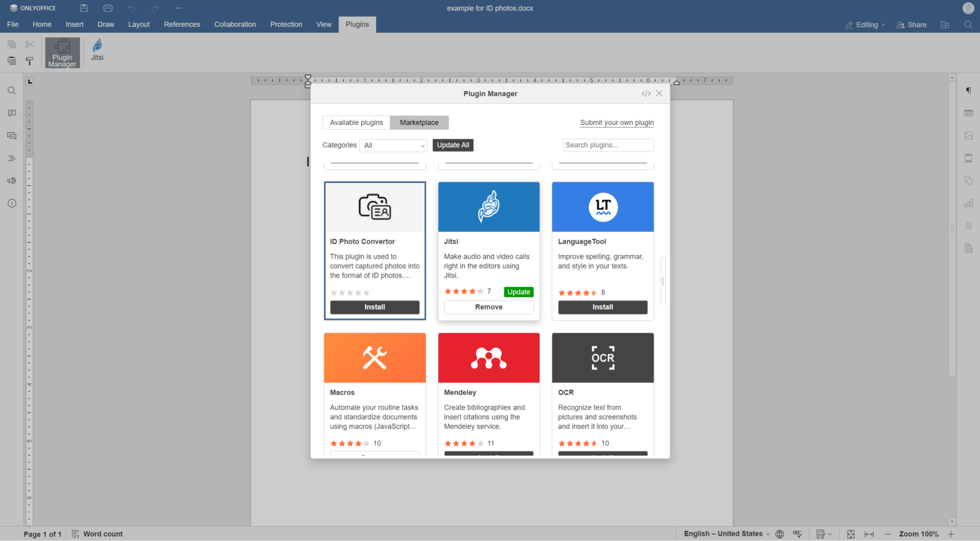Open the Categories dropdown
Viewport: 980px width, 541px height.
pyautogui.click(x=392, y=145)
